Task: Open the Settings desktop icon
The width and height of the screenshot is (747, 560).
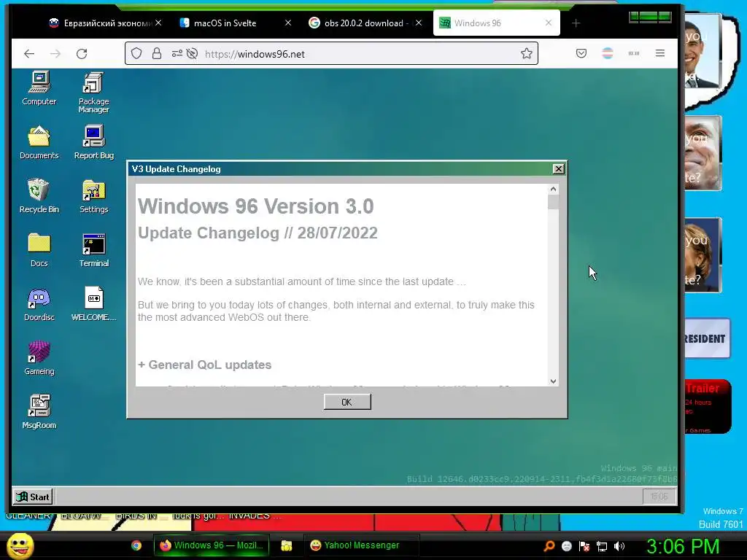Action: (x=94, y=196)
